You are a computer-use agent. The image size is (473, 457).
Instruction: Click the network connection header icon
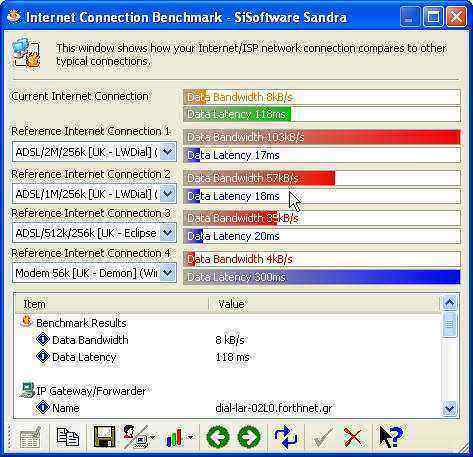(27, 53)
